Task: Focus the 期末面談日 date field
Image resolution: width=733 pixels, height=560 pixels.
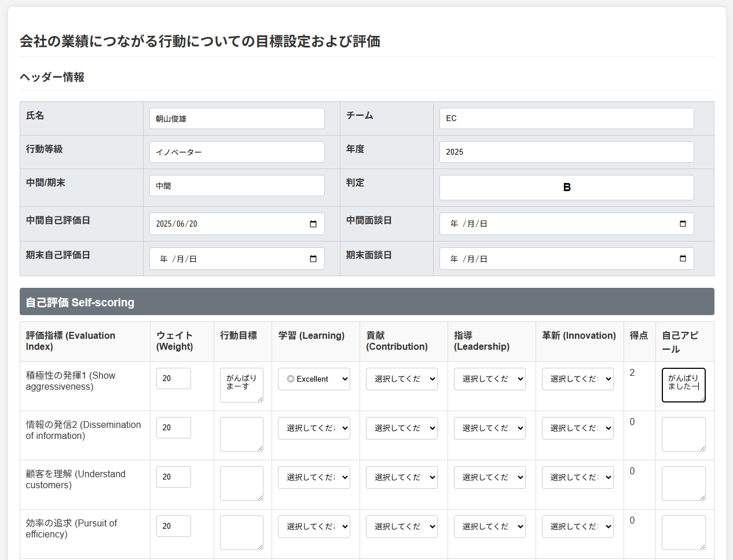Action: [567, 259]
